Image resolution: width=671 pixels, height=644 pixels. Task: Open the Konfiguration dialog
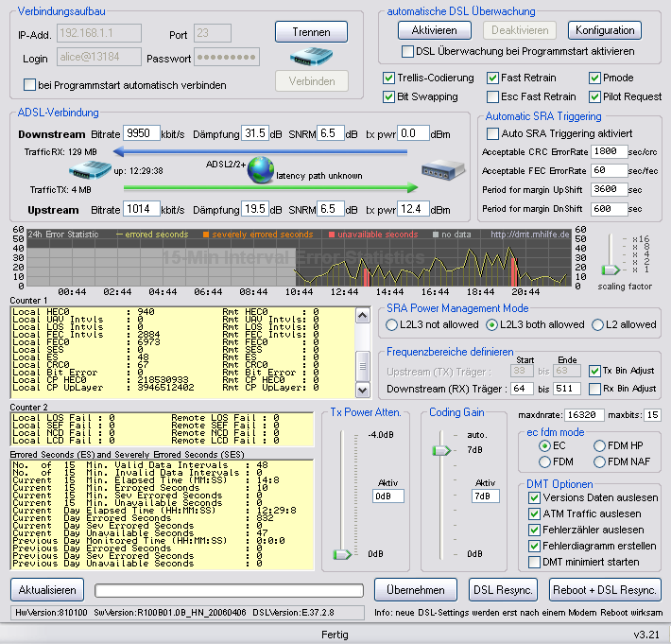pos(604,30)
